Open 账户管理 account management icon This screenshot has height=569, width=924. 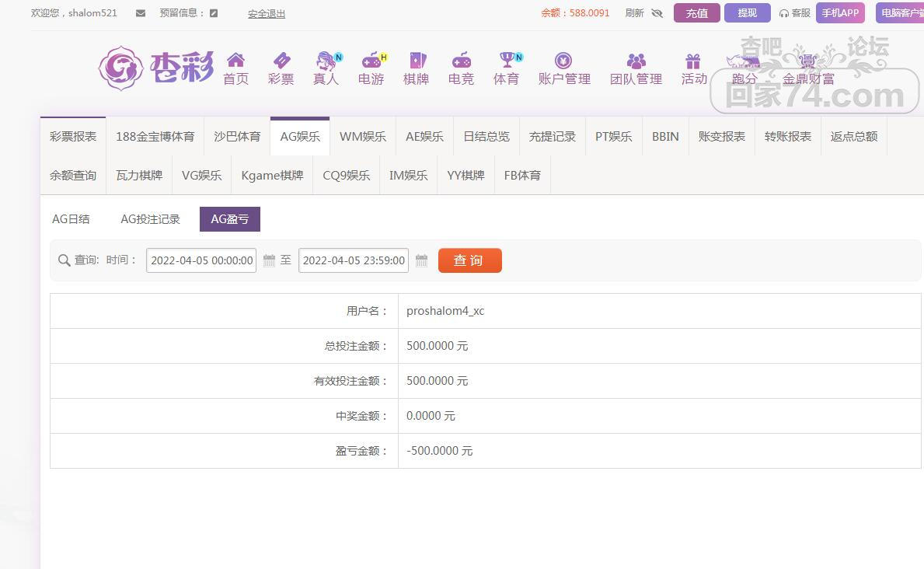click(x=563, y=61)
